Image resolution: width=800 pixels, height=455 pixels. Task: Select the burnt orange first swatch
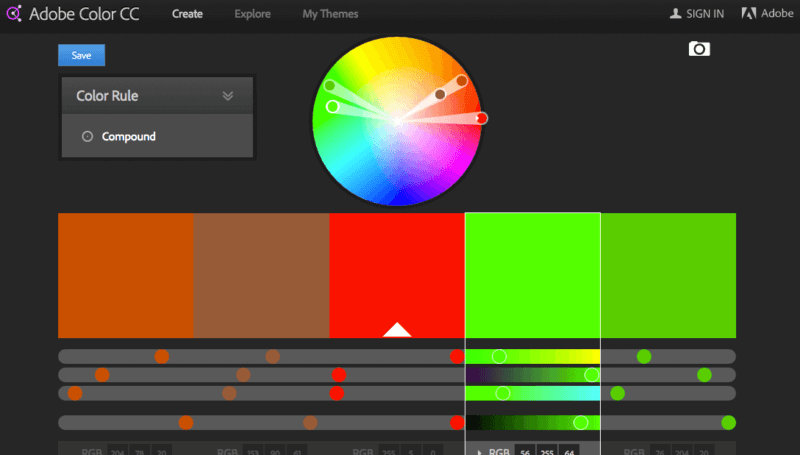(x=126, y=275)
